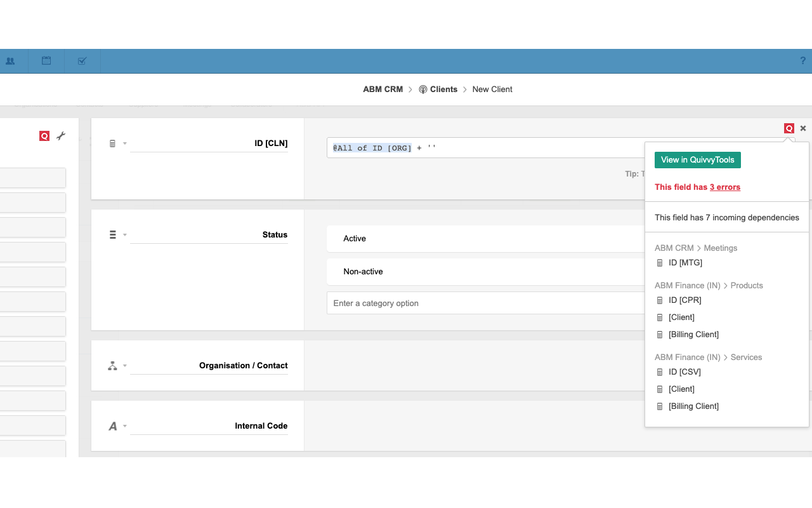Click New Client in breadcrumb
Image resolution: width=812 pixels, height=508 pixels.
pos(492,90)
